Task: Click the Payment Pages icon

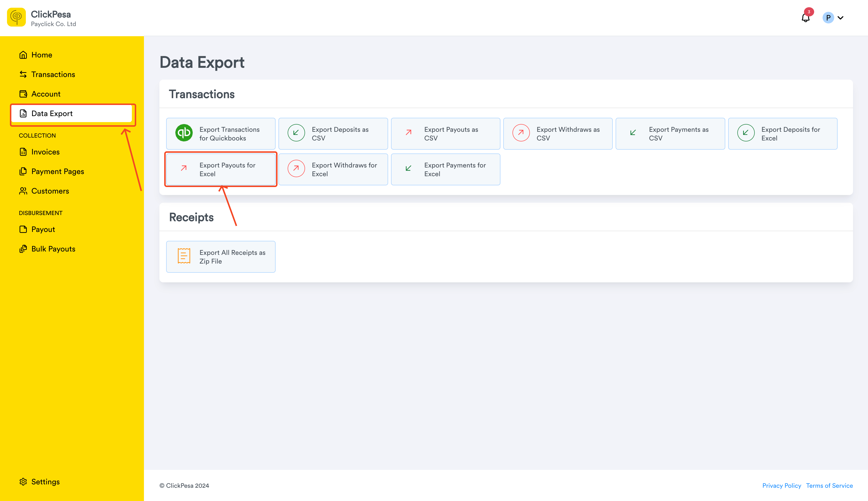Action: [x=23, y=171]
